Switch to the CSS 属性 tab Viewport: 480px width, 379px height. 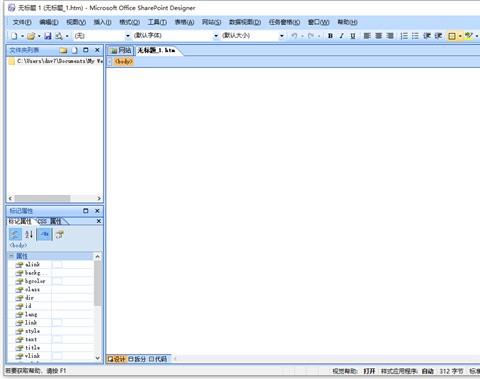tap(49, 221)
